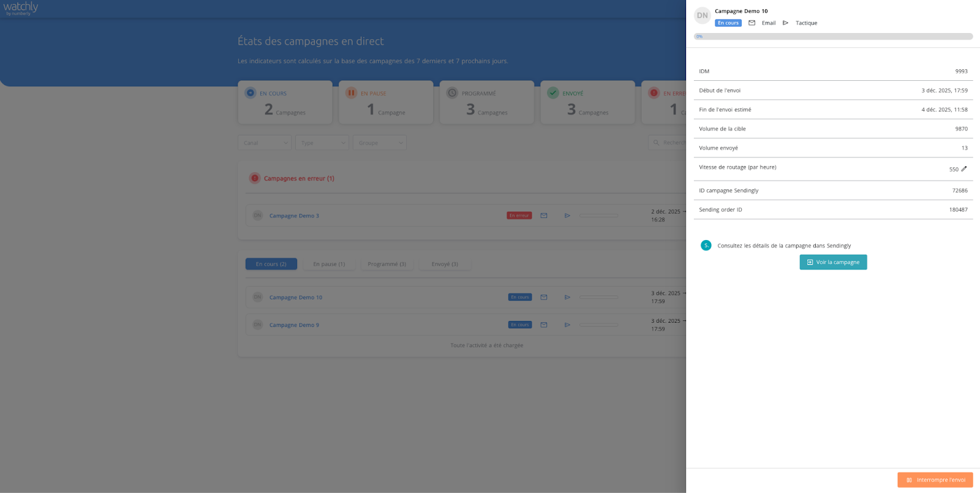
Task: Click the Voir la campagne button
Action: pos(833,262)
